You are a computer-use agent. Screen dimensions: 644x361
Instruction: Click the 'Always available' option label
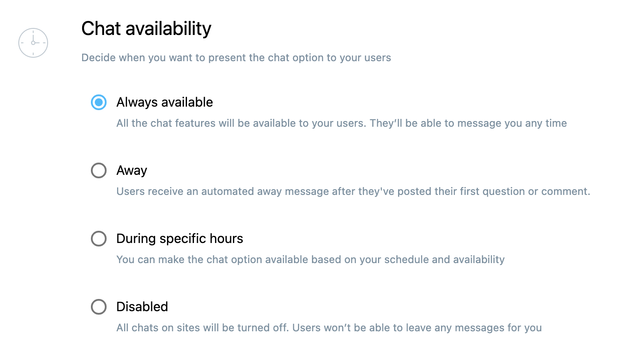tap(165, 102)
